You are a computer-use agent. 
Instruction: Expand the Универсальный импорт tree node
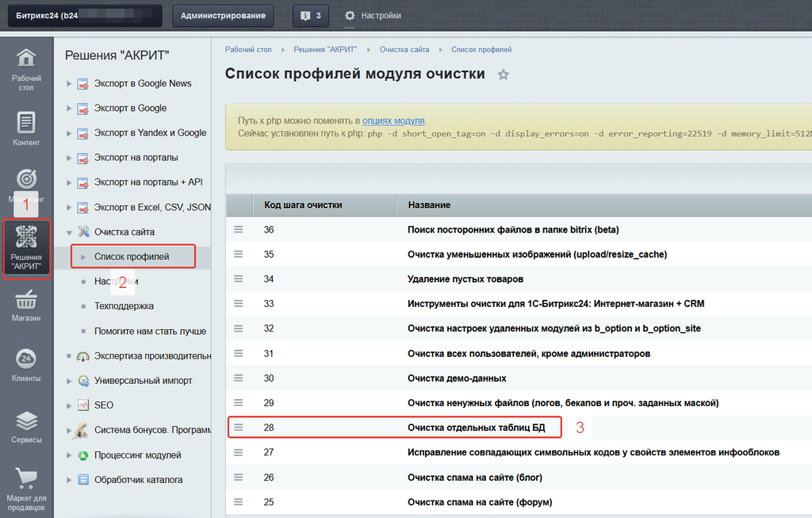(69, 381)
